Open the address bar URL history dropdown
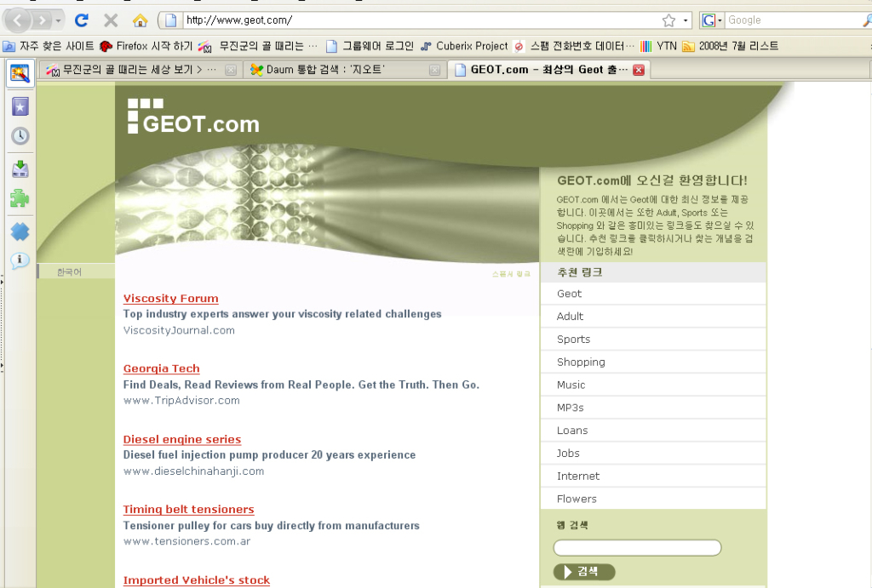The image size is (872, 588). [686, 20]
